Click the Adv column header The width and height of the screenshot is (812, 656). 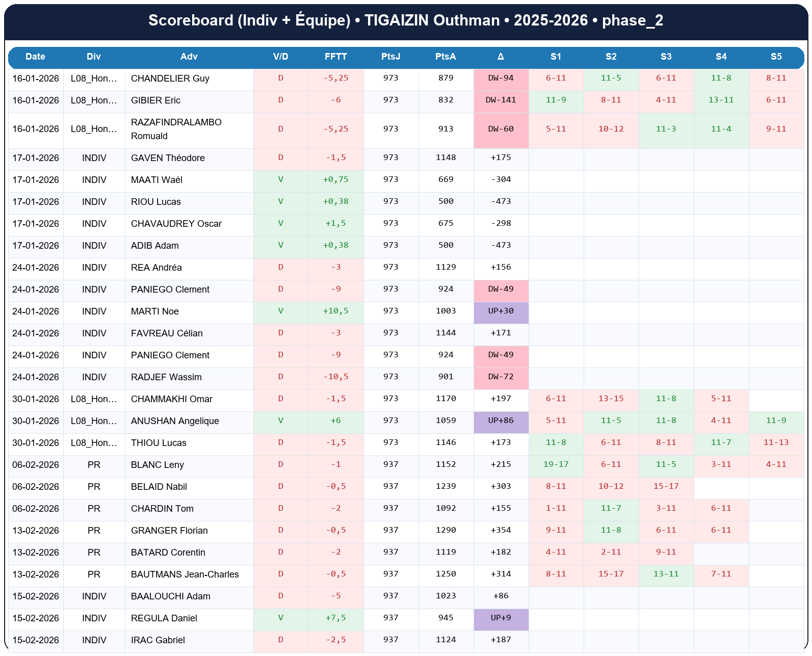click(x=189, y=57)
